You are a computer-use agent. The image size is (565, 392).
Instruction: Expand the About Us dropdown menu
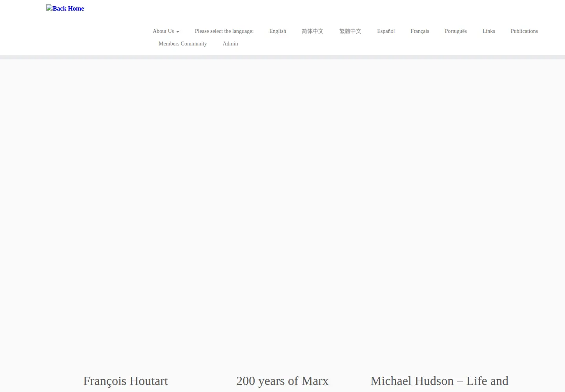coord(166,31)
